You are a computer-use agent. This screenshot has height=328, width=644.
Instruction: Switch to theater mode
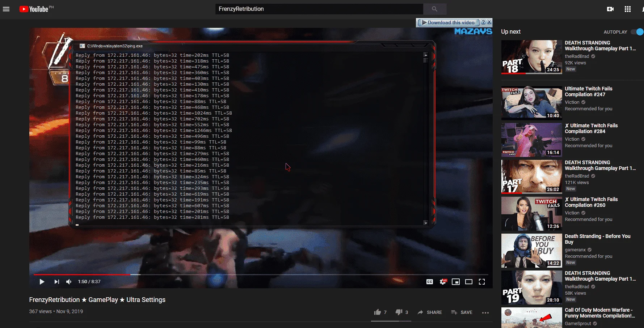(469, 282)
